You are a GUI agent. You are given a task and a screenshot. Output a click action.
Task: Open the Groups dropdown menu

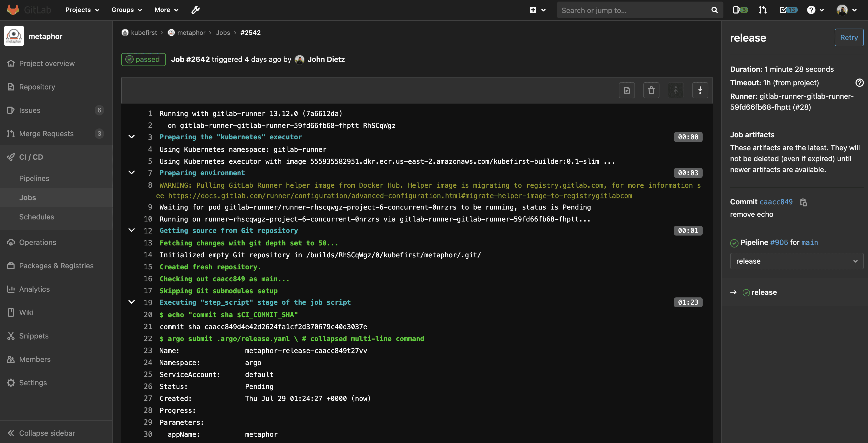(x=127, y=10)
